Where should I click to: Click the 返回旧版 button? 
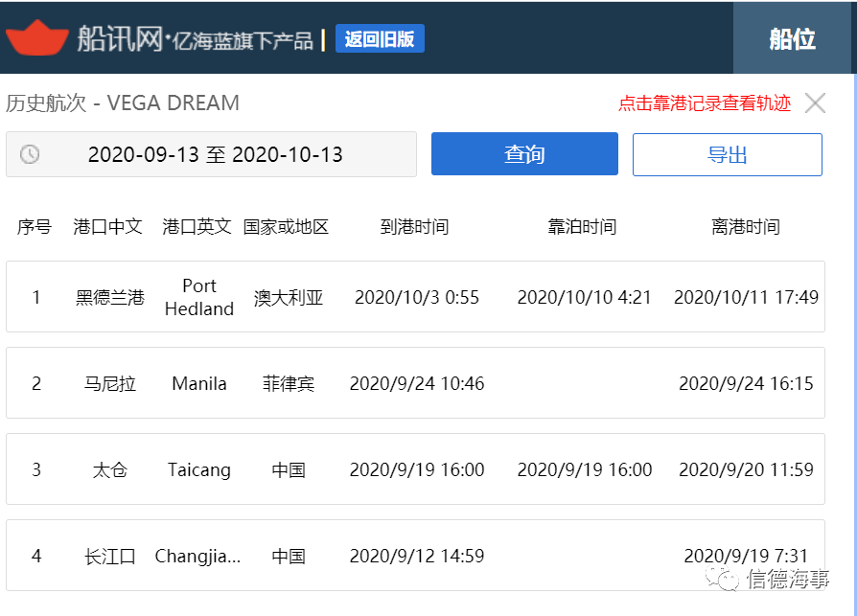click(380, 38)
